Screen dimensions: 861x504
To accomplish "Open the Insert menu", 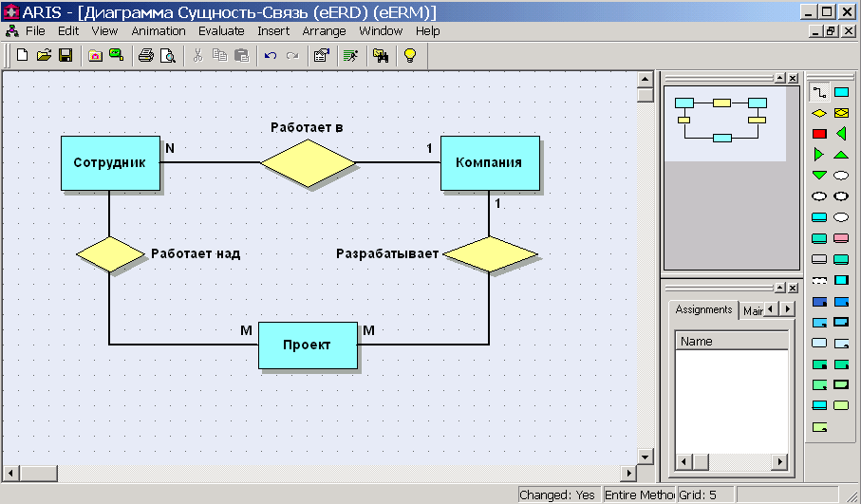I will (273, 30).
